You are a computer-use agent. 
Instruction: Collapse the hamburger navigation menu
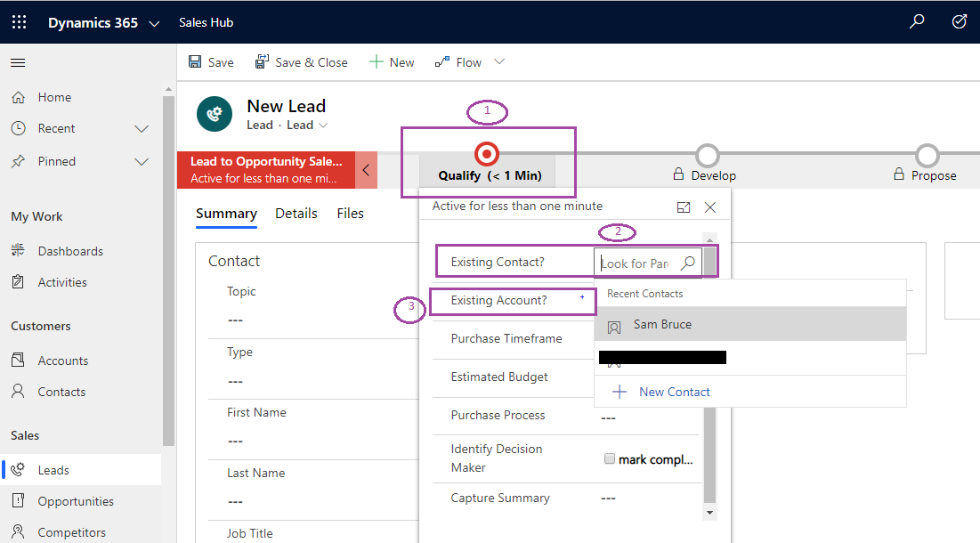coord(18,62)
